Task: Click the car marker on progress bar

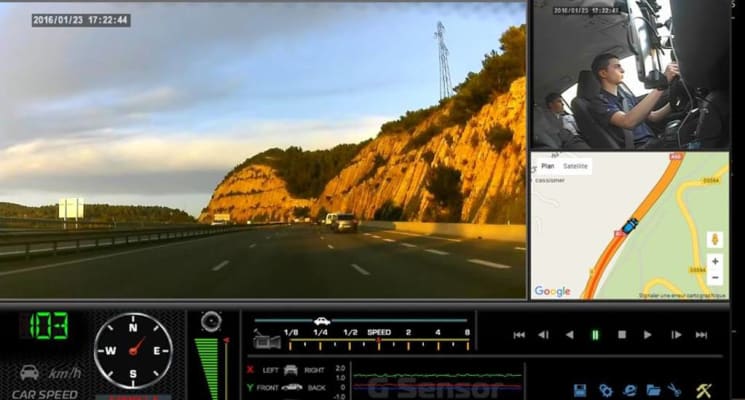Action: 322,321
